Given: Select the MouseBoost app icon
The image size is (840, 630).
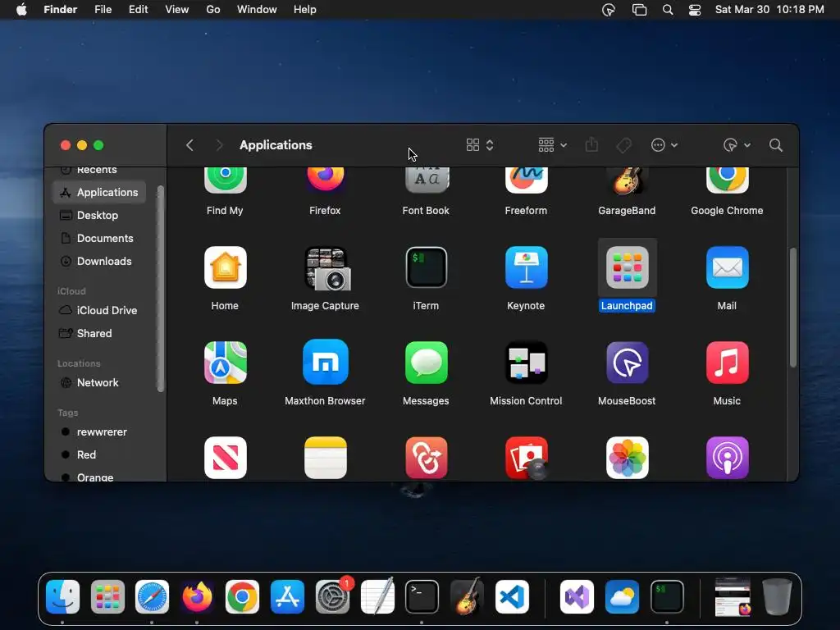Looking at the screenshot, I should pyautogui.click(x=627, y=363).
